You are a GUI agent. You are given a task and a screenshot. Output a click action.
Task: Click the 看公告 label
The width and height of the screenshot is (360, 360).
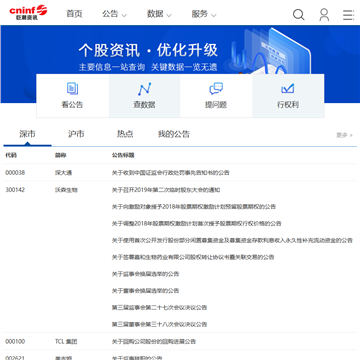pyautogui.click(x=72, y=105)
